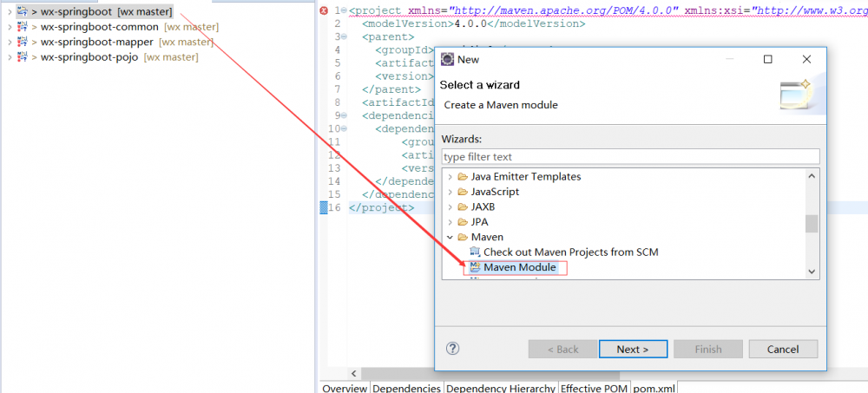
Task: Click the JAXB folder icon
Action: click(463, 207)
